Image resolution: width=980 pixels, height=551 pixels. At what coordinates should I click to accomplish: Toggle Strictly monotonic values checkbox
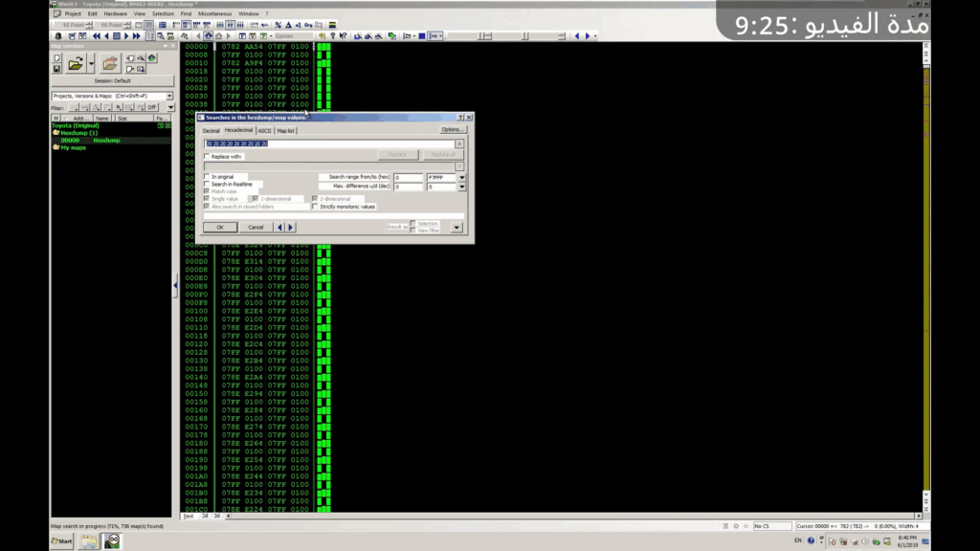coord(315,207)
